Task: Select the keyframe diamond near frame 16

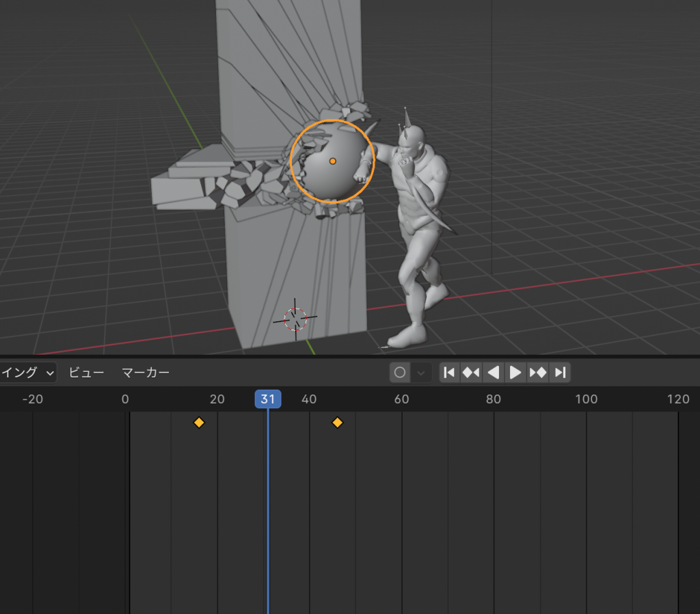Action: pyautogui.click(x=199, y=423)
